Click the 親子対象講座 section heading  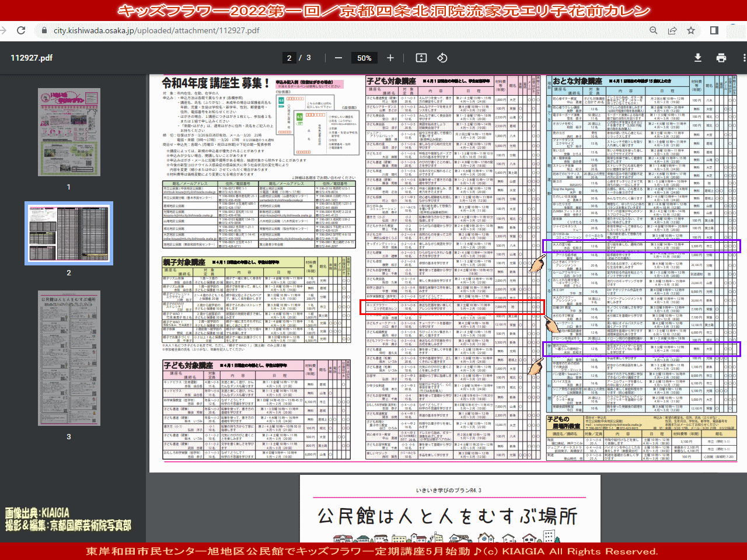[184, 262]
